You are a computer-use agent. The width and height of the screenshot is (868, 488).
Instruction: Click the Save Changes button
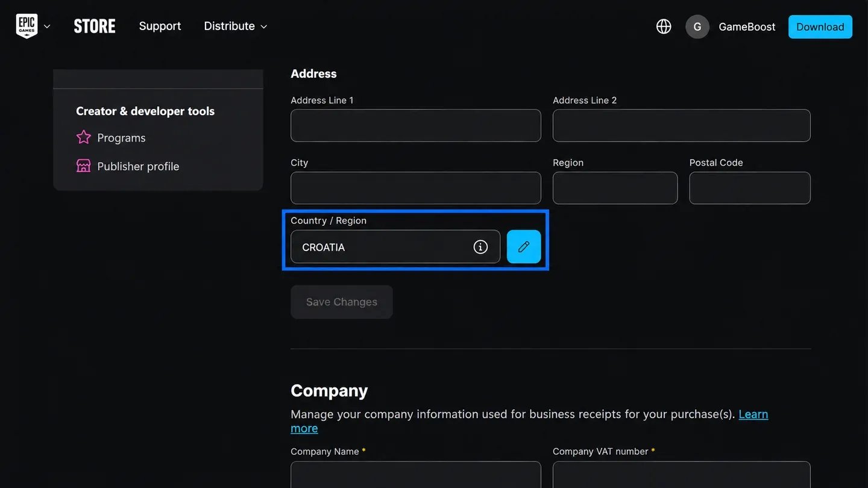tap(342, 302)
